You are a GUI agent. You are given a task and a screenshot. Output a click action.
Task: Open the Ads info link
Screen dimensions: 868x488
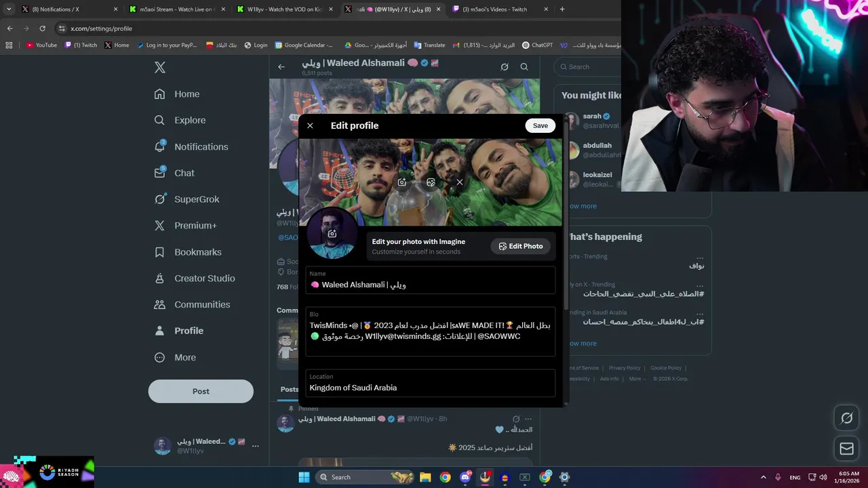click(609, 379)
